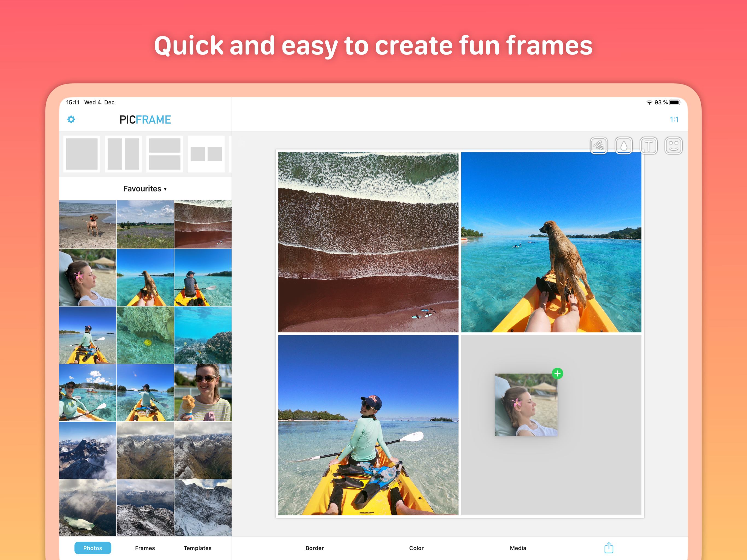747x560 pixels.
Task: Open the Media options
Action: tap(518, 548)
